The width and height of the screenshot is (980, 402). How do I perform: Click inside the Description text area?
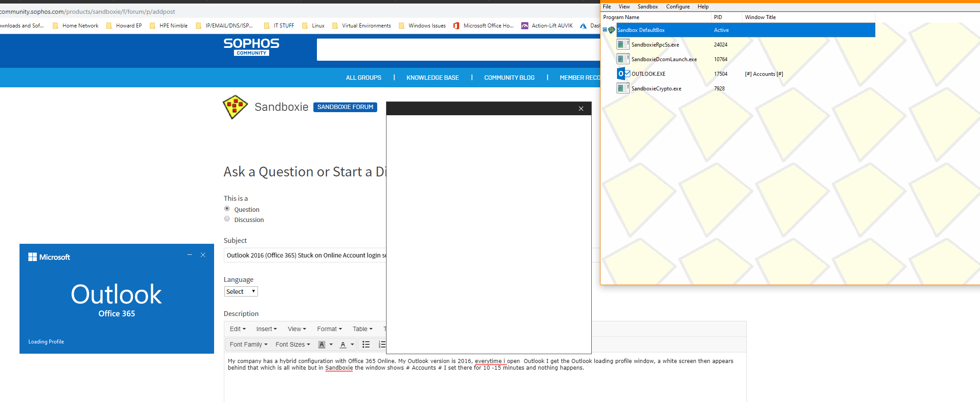pos(485,377)
